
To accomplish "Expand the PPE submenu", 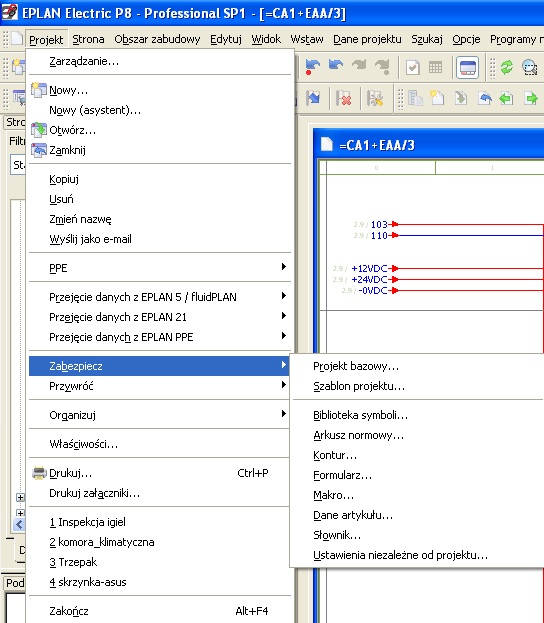I will [x=160, y=268].
